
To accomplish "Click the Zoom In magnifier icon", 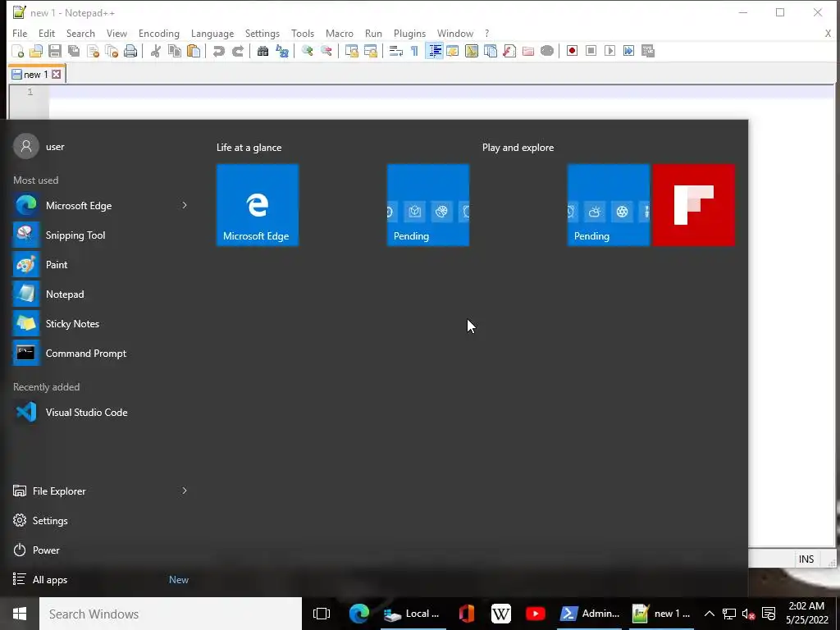I will [307, 51].
